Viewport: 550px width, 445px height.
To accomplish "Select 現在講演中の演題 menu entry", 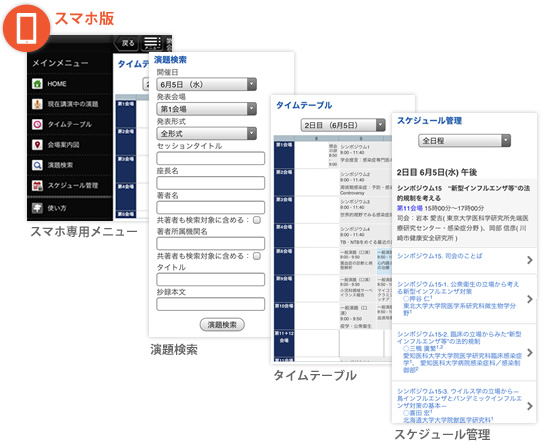I will point(70,104).
